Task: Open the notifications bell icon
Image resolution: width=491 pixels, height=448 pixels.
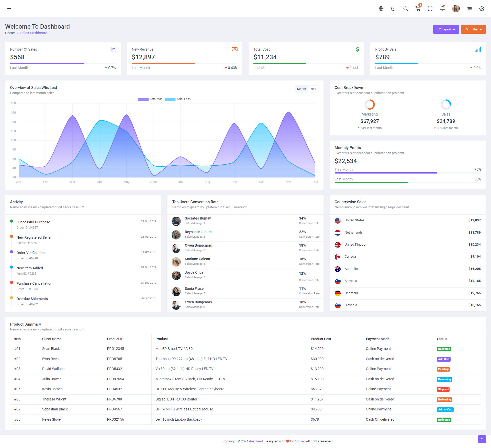Action: 442,9
